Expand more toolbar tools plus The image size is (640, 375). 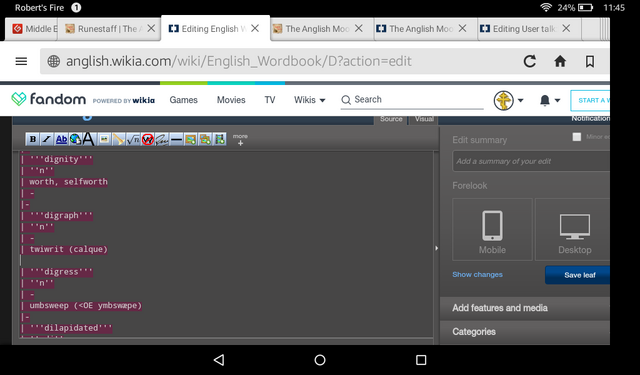tap(240, 140)
